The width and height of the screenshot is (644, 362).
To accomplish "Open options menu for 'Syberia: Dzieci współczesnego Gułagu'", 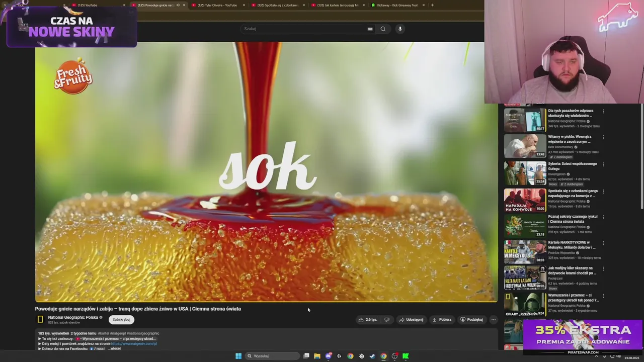I will tap(603, 164).
